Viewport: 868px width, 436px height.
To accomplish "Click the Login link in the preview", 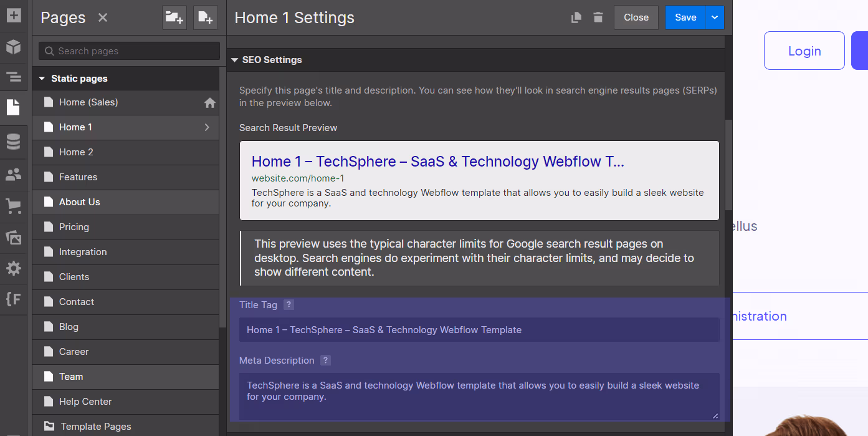I will (x=804, y=51).
